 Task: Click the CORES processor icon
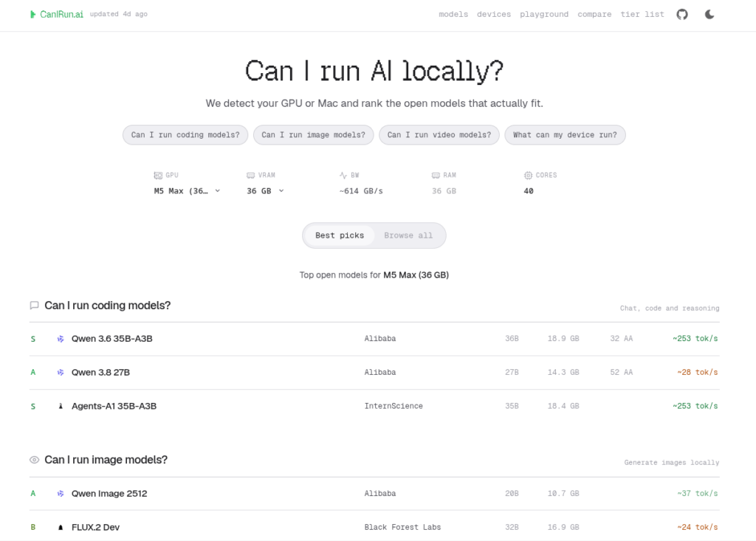coord(528,176)
